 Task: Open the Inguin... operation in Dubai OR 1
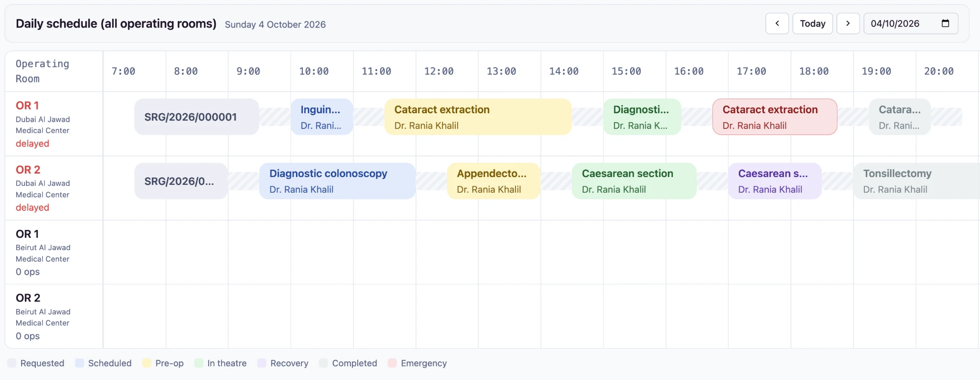click(x=322, y=117)
